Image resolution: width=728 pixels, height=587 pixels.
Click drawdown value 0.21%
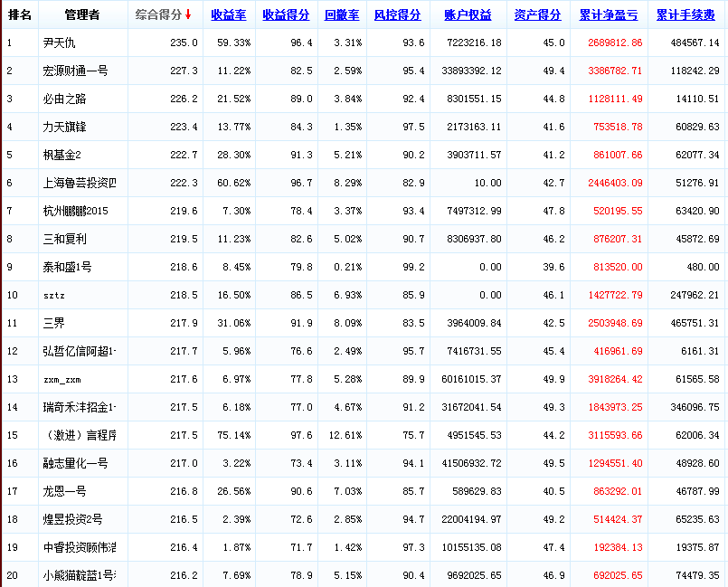[348, 267]
